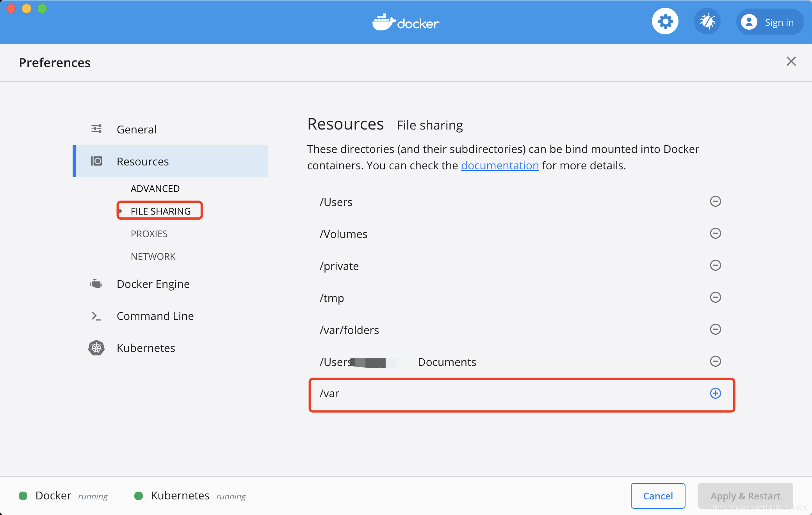This screenshot has width=812, height=515.
Task: Open the troubleshoot bug icon
Action: pos(707,21)
